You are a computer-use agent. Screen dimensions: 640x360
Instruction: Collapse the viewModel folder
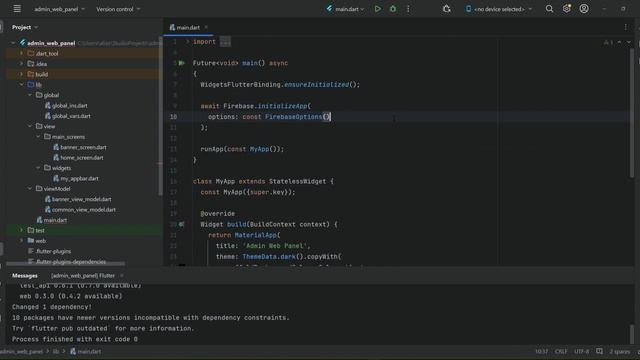pos(30,189)
